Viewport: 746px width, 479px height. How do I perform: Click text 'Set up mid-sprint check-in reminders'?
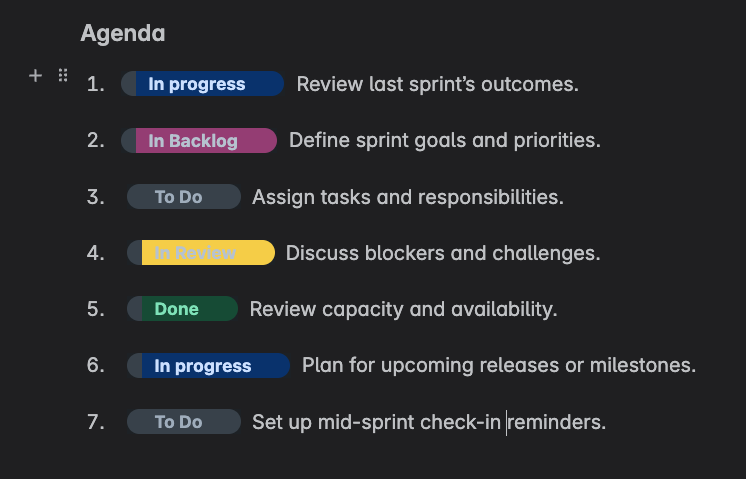429,422
